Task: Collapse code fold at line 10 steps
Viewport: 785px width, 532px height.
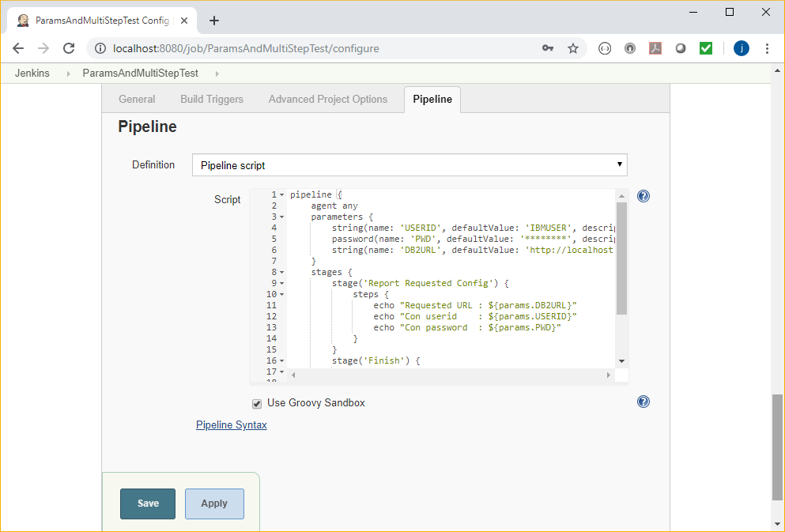Action: click(282, 294)
